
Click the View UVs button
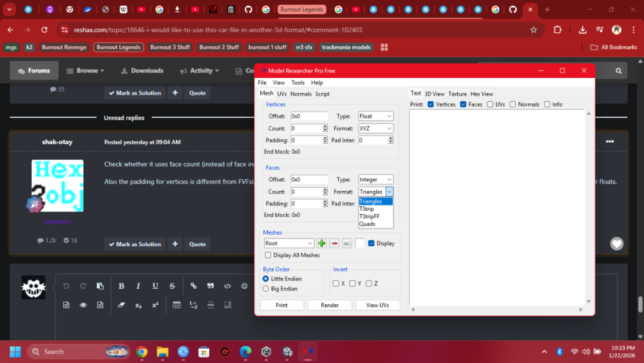pos(377,305)
